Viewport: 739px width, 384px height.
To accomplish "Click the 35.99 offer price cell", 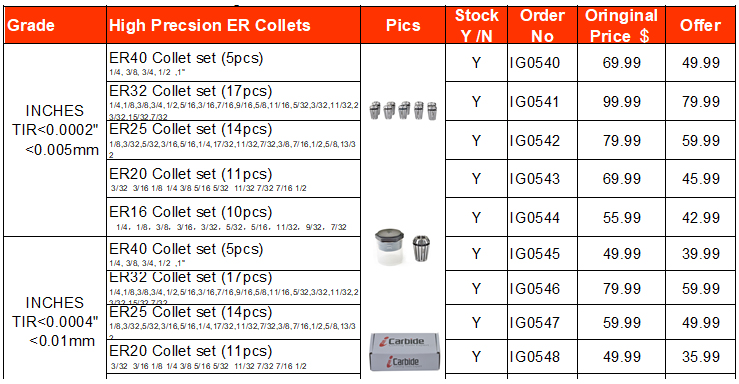I will pyautogui.click(x=700, y=357).
